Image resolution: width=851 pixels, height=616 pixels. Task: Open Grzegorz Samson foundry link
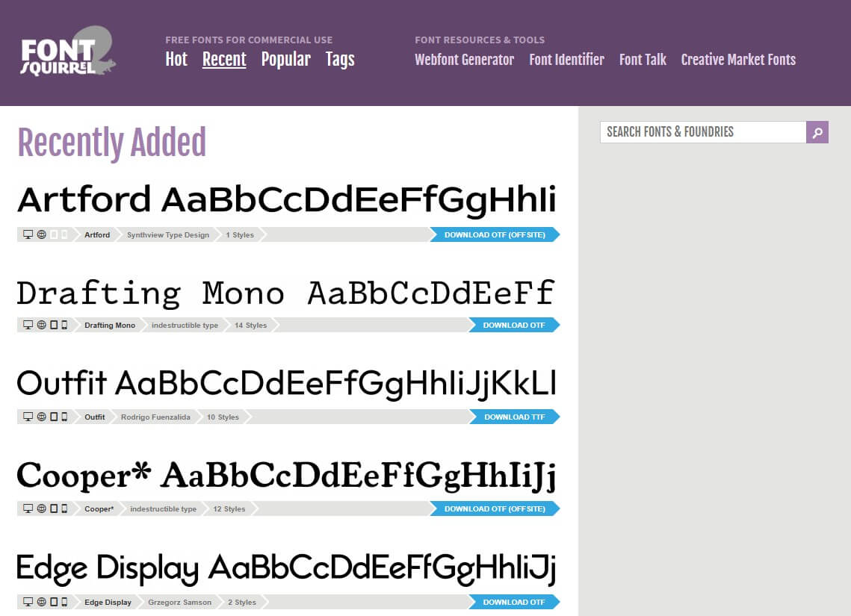(179, 601)
